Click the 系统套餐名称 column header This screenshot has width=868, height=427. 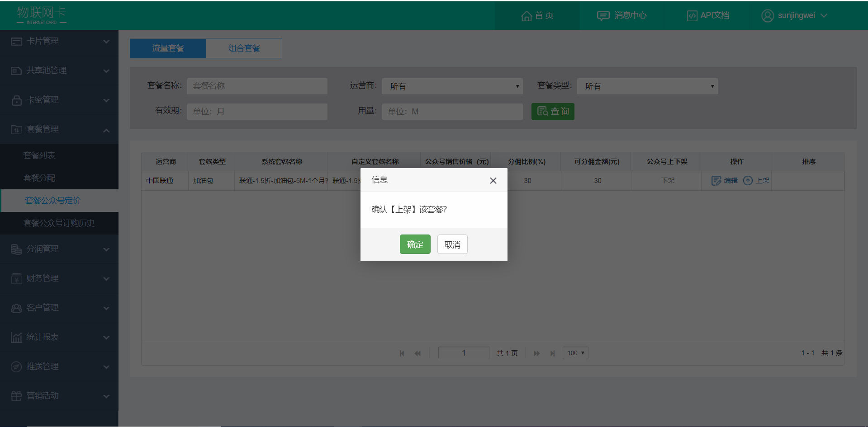[x=282, y=162]
